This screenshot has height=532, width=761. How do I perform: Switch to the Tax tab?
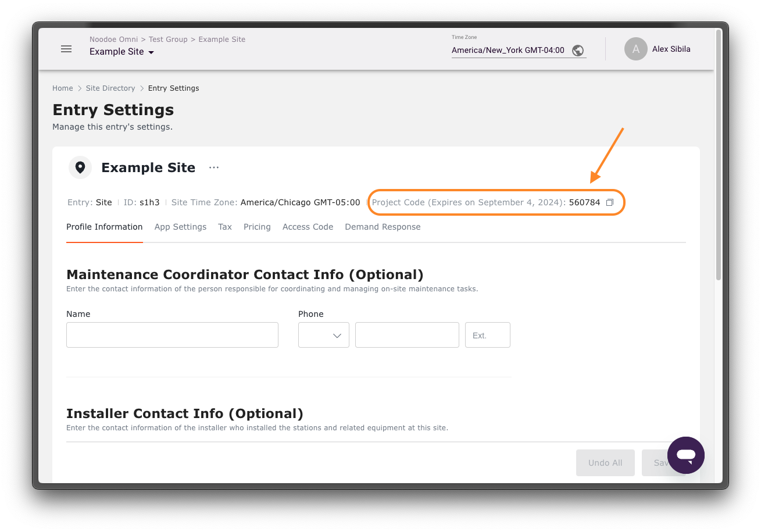(x=225, y=227)
